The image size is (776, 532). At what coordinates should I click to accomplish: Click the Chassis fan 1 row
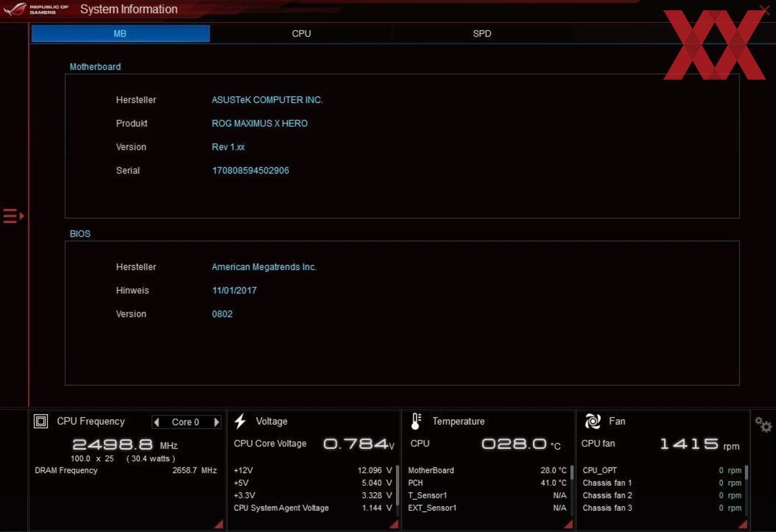(662, 483)
